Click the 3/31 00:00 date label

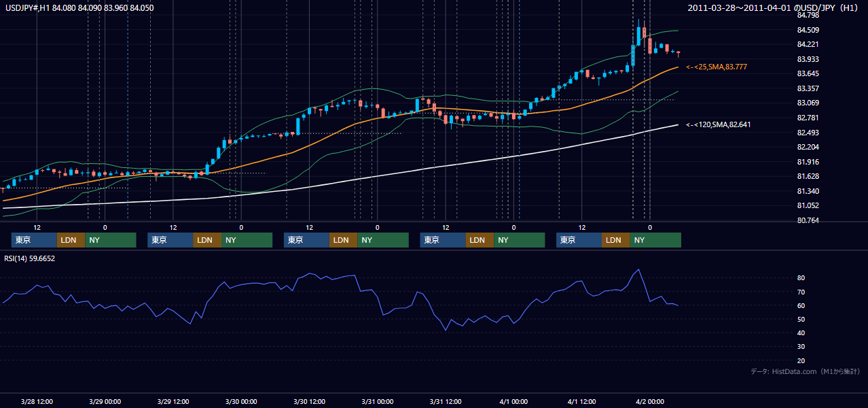coord(378,401)
